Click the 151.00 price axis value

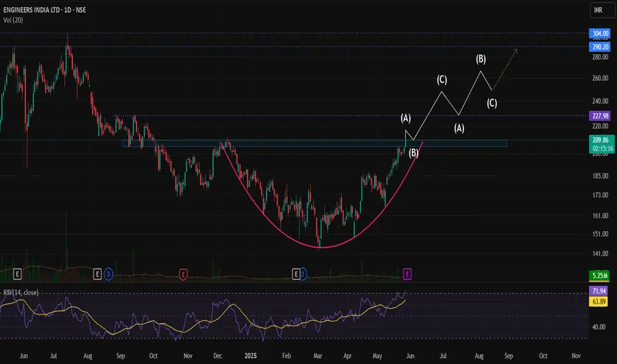click(x=600, y=234)
